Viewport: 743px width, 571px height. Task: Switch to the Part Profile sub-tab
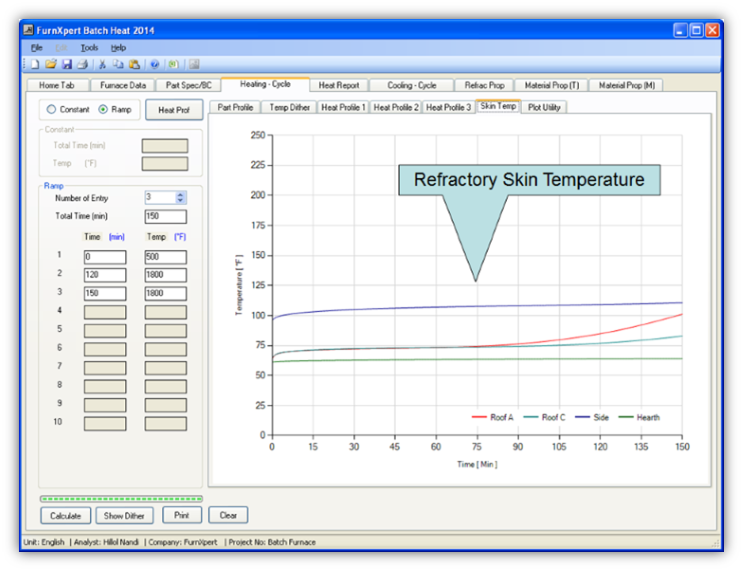click(235, 108)
